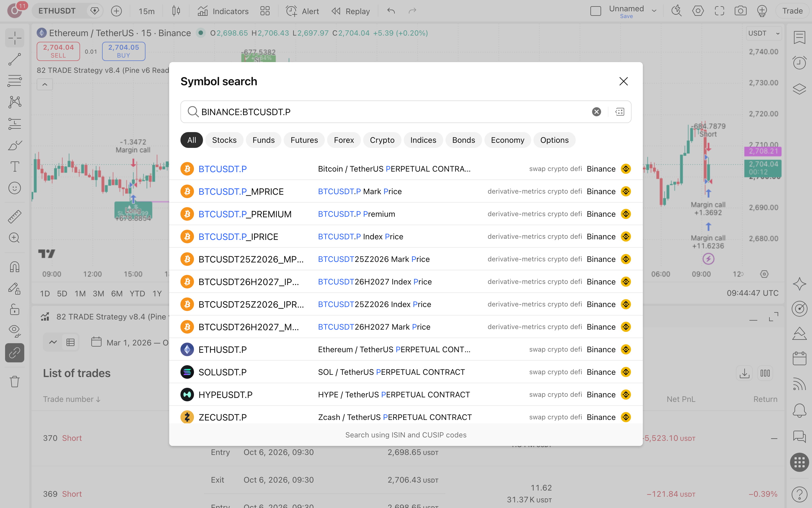The width and height of the screenshot is (812, 508).
Task: Open the USDT currency dropdown
Action: click(764, 33)
